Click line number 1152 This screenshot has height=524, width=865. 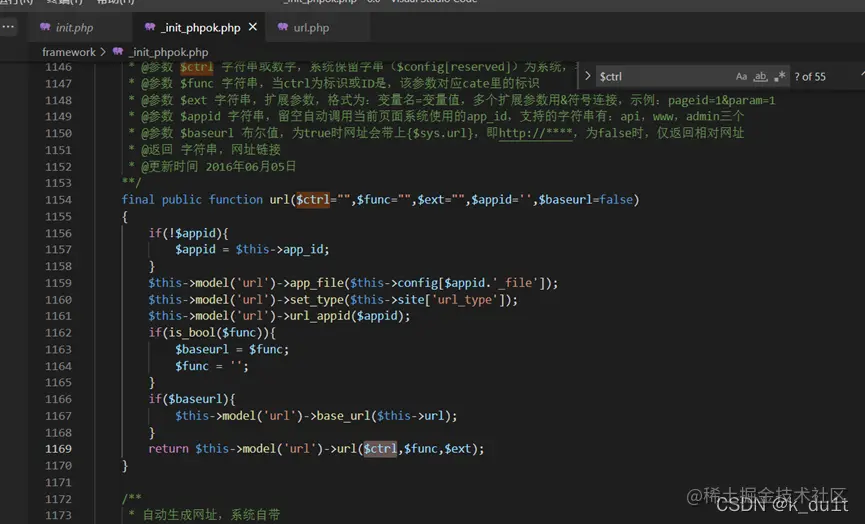(58, 167)
